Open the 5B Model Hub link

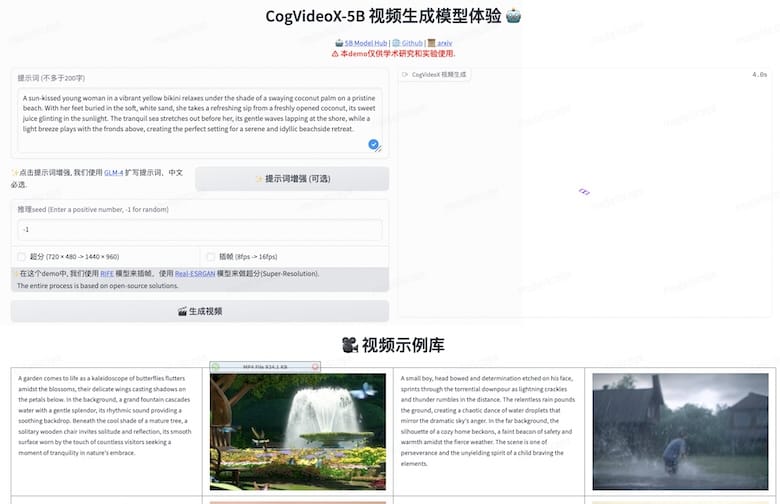(x=366, y=43)
